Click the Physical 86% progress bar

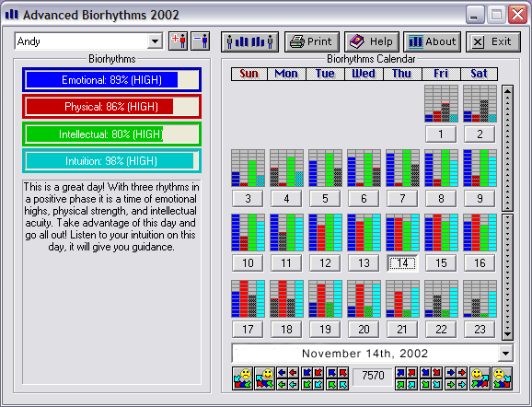coord(112,107)
